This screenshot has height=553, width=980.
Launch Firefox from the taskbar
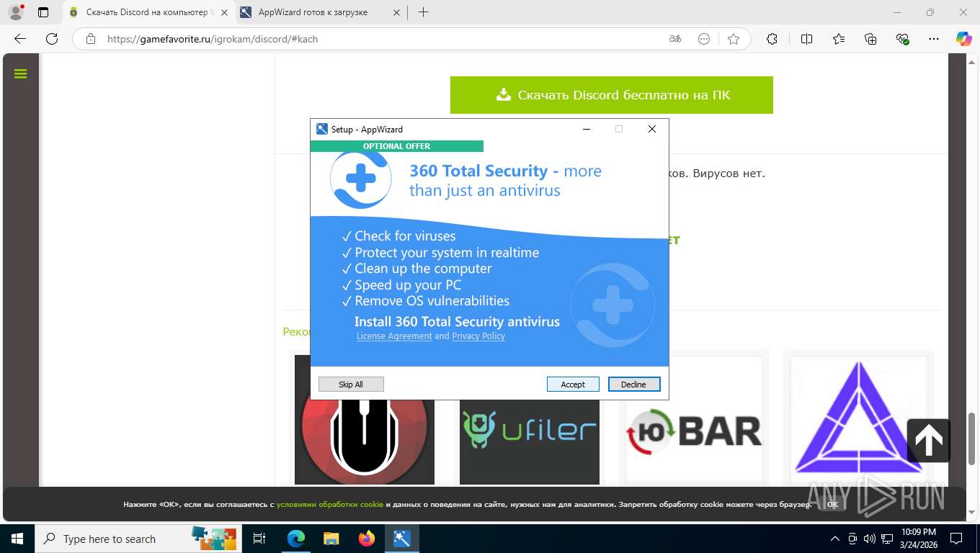pyautogui.click(x=367, y=539)
